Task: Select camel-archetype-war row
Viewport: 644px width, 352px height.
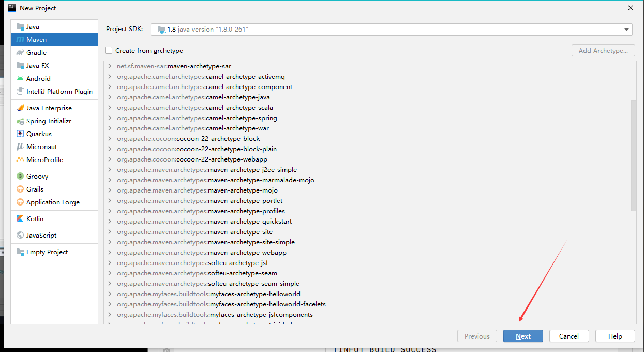Action: point(367,128)
